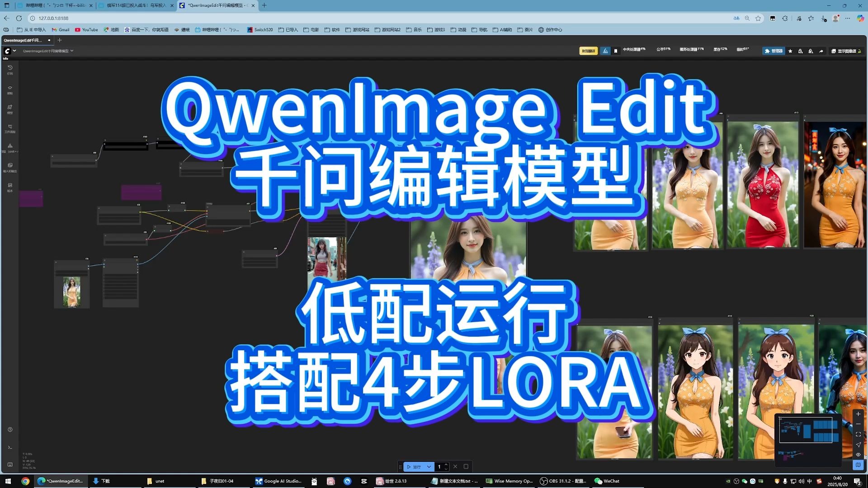868x488 pixels.
Task: Open the 创作中心 bookmark
Action: [x=550, y=30]
